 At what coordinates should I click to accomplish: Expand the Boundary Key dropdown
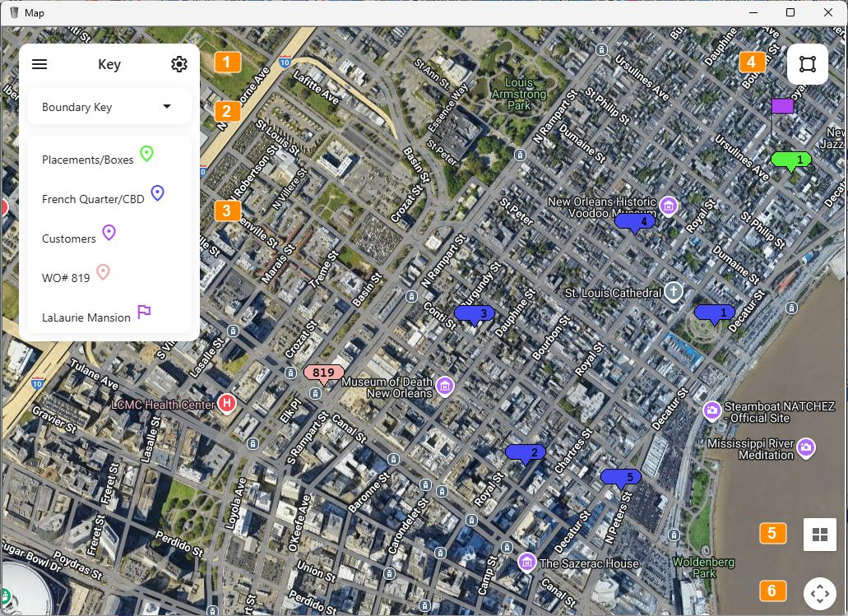click(x=167, y=107)
